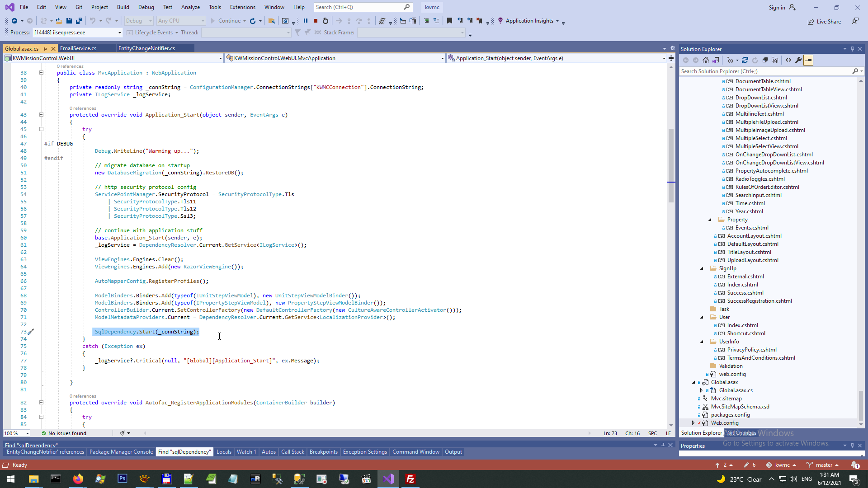Image resolution: width=868 pixels, height=488 pixels.
Task: Expand the Web.config tree node
Action: pyautogui.click(x=693, y=423)
